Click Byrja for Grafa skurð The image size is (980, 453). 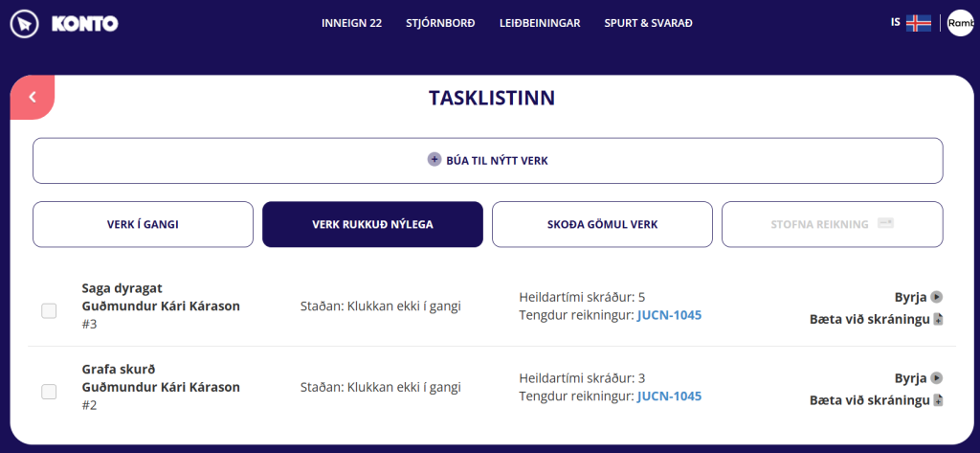click(x=911, y=378)
